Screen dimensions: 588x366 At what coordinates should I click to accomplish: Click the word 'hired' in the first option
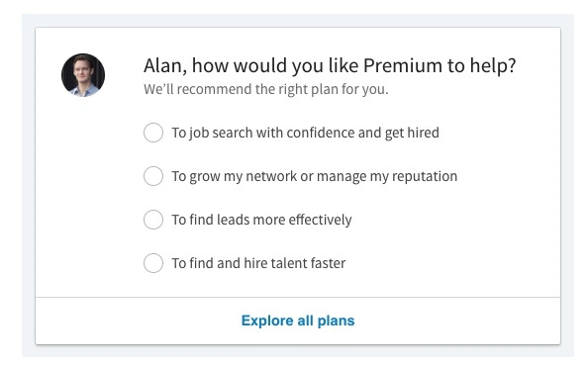(x=424, y=133)
